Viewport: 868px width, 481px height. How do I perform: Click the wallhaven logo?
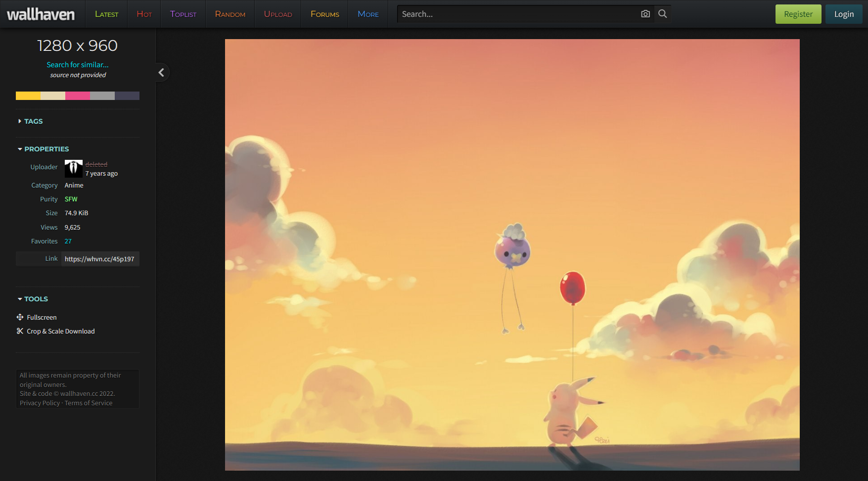point(41,14)
